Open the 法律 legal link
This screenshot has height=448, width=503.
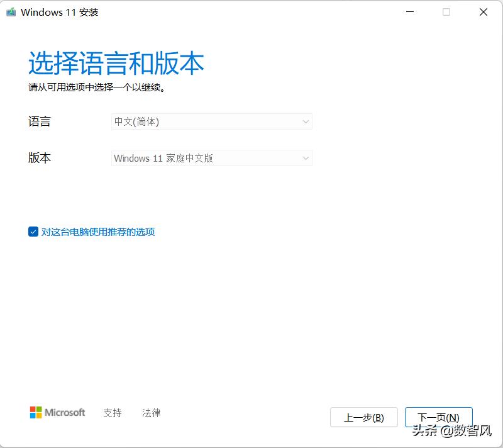(x=151, y=413)
